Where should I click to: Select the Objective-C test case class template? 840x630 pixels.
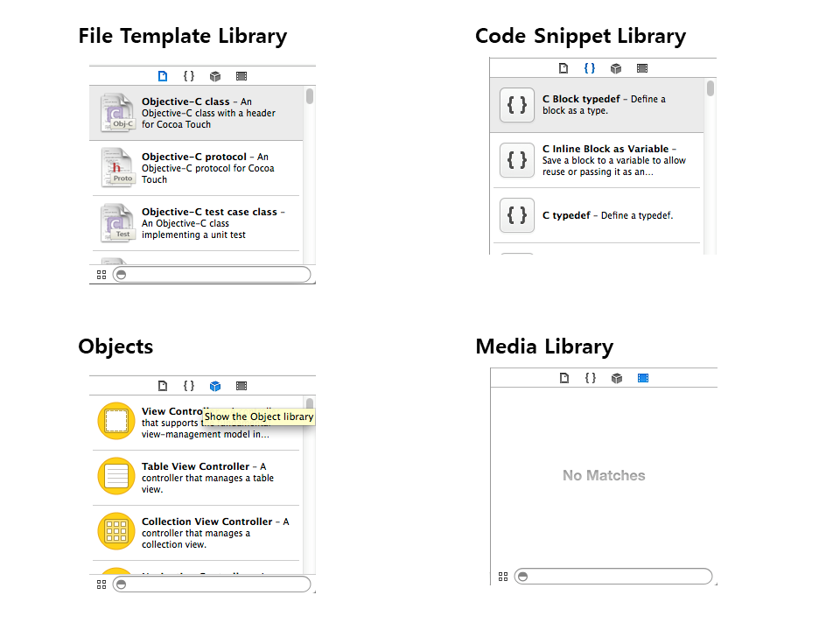click(196, 223)
